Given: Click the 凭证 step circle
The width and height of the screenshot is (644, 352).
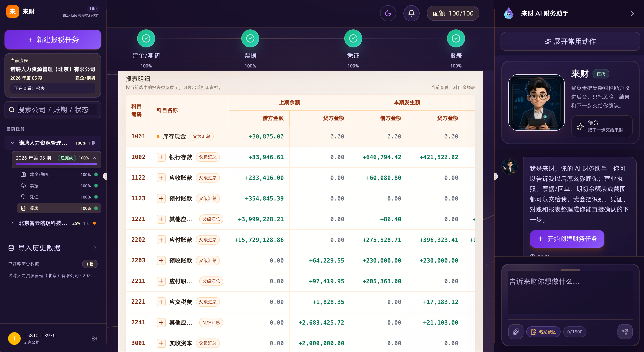Looking at the screenshot, I should 353,38.
